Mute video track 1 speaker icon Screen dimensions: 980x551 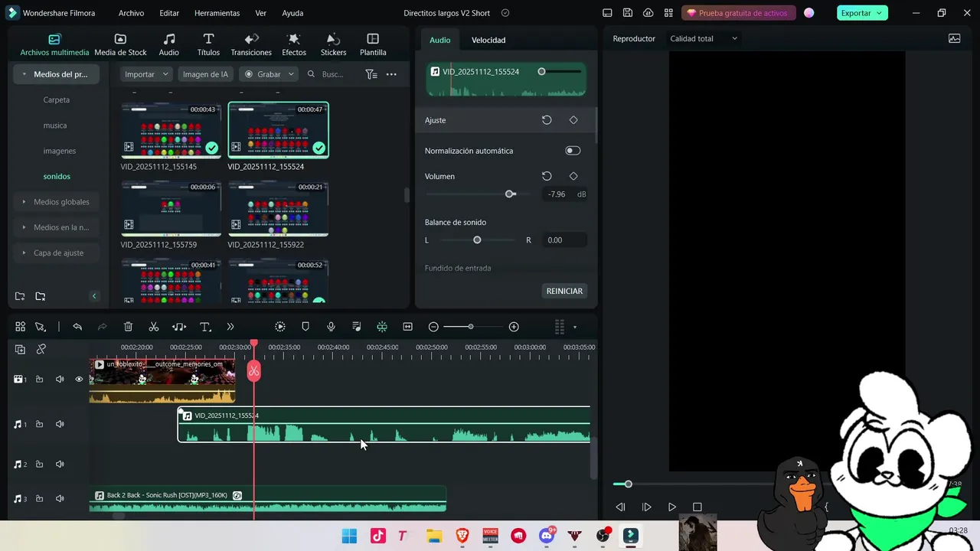(60, 379)
